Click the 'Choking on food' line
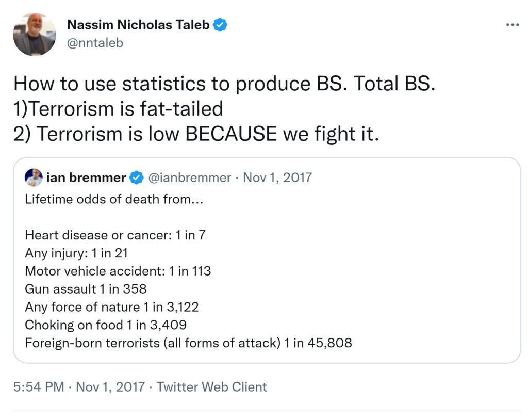528x420 pixels. 106,325
